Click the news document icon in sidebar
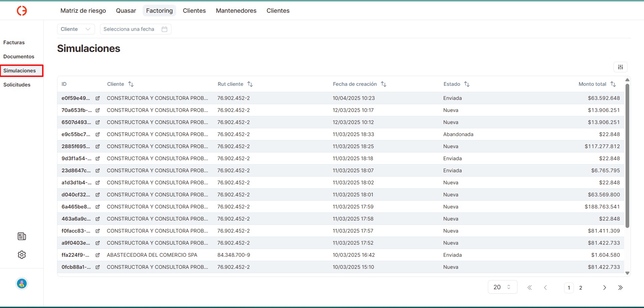 pos(22,237)
